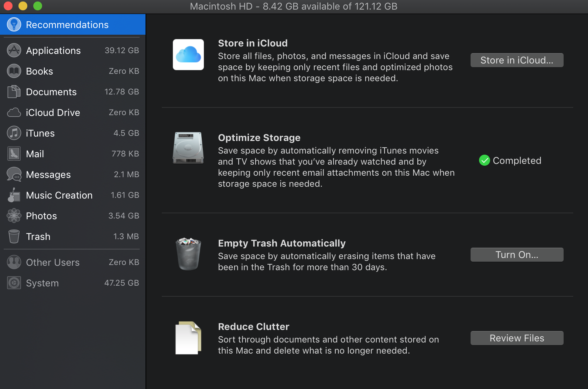Viewport: 588px width, 389px height.
Task: Select Music Creation in the sidebar
Action: [73, 195]
